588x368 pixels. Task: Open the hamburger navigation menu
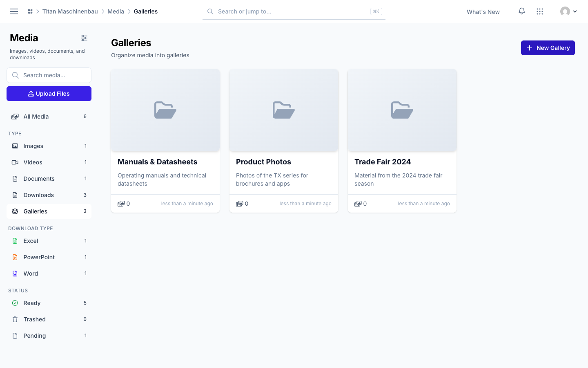pos(14,11)
